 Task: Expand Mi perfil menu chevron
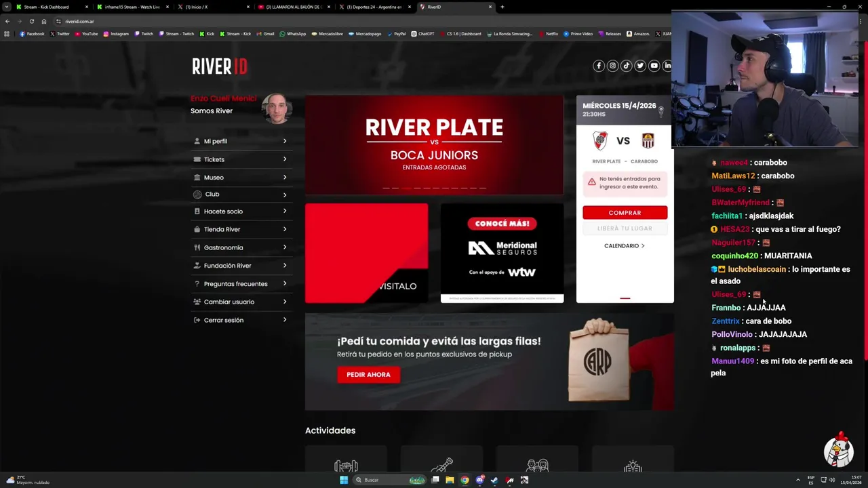click(285, 141)
